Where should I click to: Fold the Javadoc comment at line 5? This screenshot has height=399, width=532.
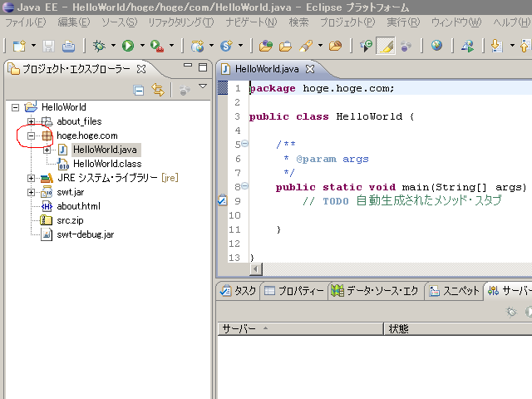pos(245,144)
